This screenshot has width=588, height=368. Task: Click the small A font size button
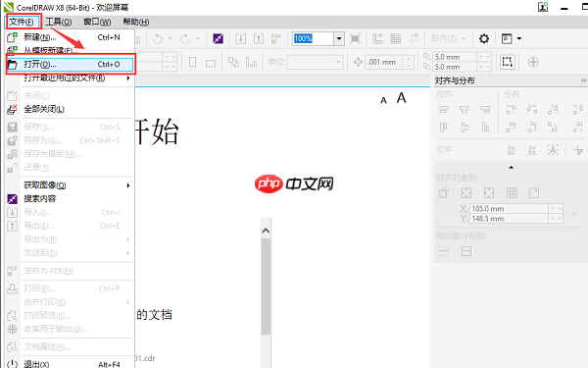pyautogui.click(x=383, y=100)
